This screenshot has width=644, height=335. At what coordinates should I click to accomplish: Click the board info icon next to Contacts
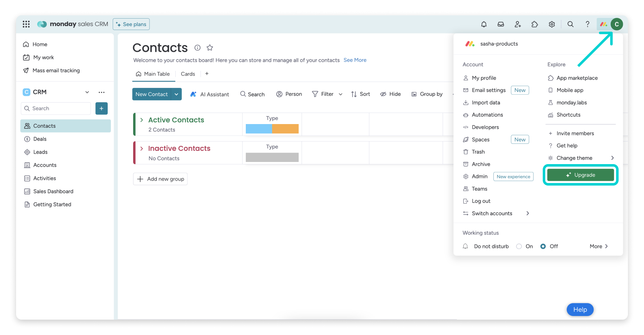(197, 48)
